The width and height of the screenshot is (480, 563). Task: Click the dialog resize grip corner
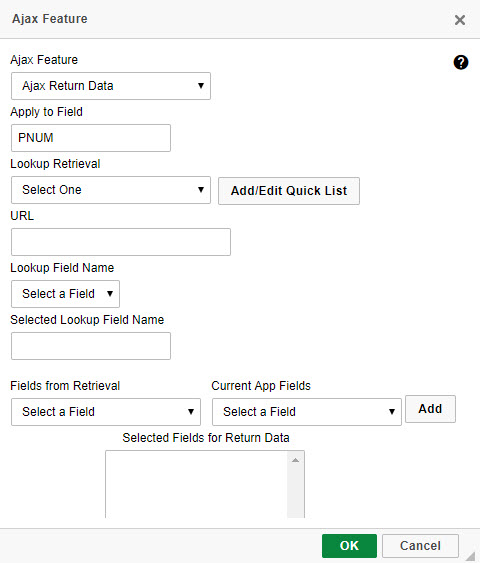point(471,556)
